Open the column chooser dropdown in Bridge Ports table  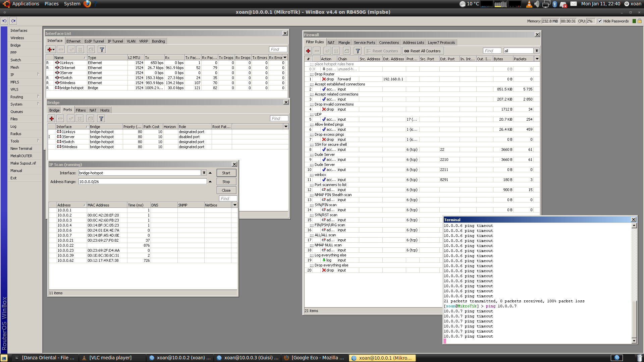pyautogui.click(x=286, y=127)
